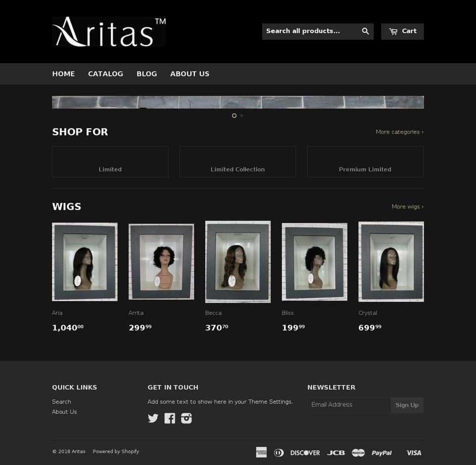The width and height of the screenshot is (476, 465).
Task: Select the second slideshow dot
Action: pyautogui.click(x=241, y=116)
